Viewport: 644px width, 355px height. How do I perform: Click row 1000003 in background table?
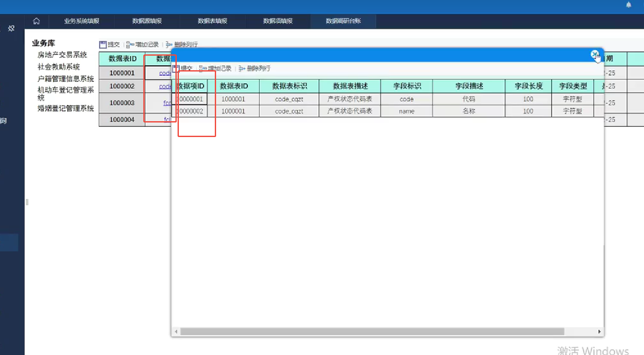pyautogui.click(x=122, y=103)
